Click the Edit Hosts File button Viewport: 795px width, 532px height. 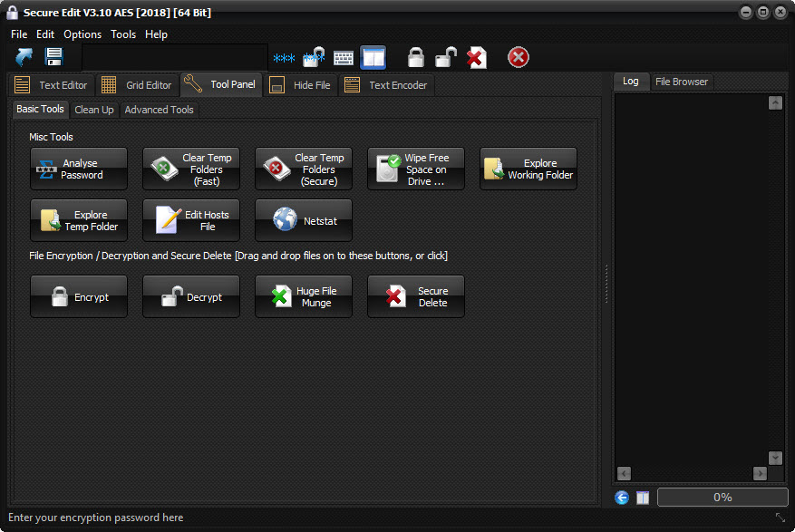click(191, 220)
